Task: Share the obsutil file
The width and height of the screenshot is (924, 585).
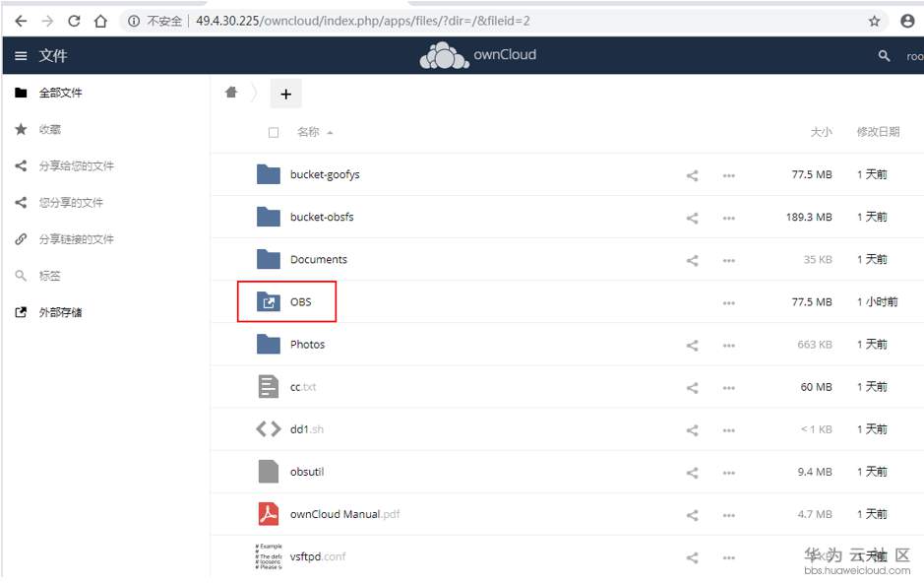Action: pyautogui.click(x=693, y=473)
